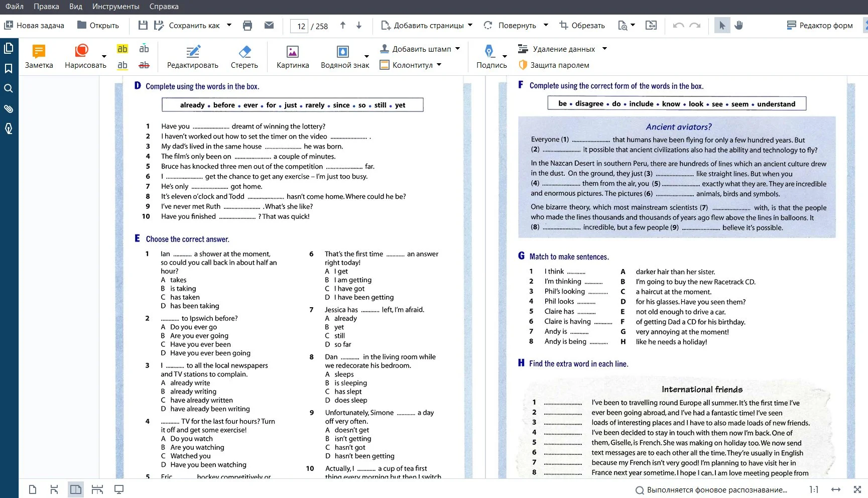Open the Файл menu
This screenshot has height=498, width=868.
[x=15, y=7]
